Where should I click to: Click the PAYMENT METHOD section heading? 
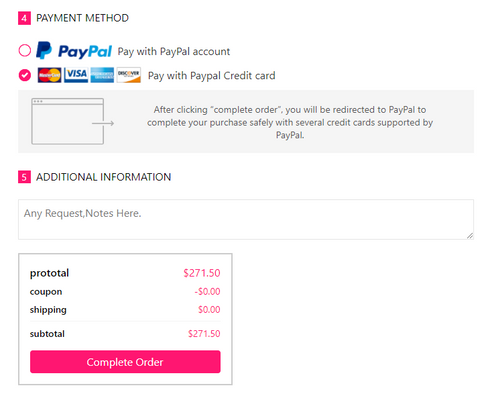point(82,18)
